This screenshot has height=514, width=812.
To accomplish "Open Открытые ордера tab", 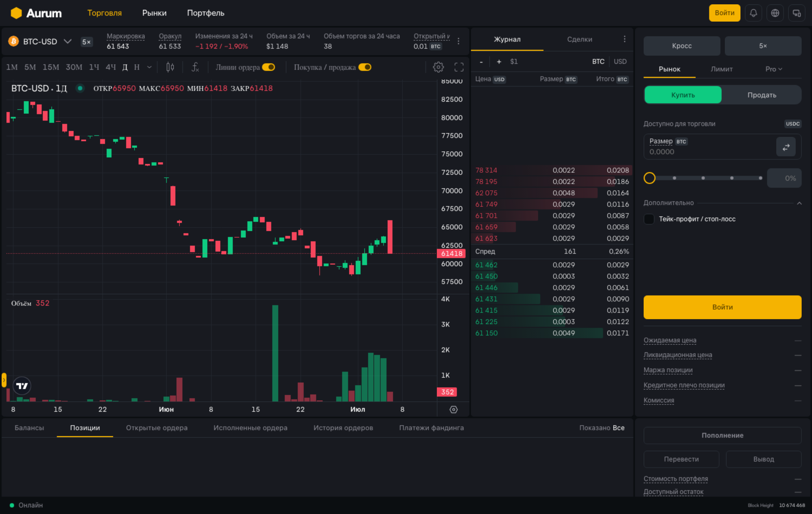I will [156, 427].
